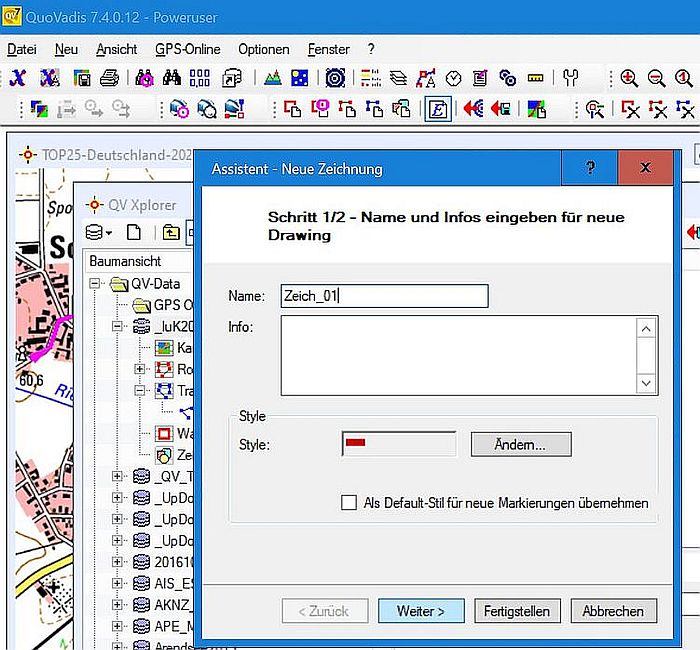The height and width of the screenshot is (650, 700).
Task: Select the GPS folder under QV-Data
Action: click(163, 305)
